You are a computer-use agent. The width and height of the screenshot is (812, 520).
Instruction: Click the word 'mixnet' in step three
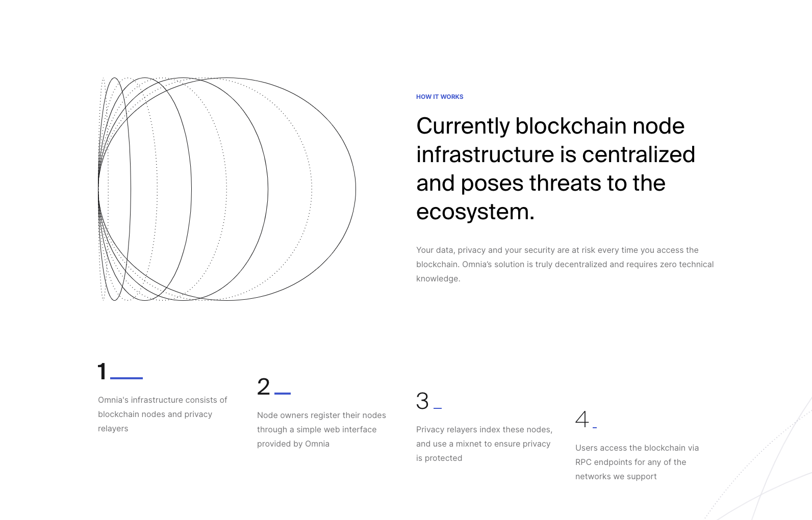[x=469, y=444]
